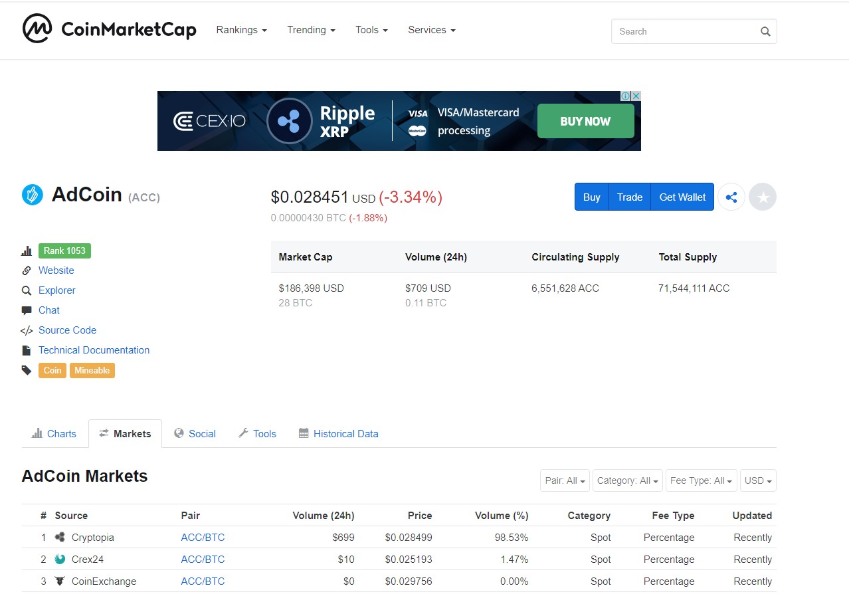Open the USD currency dropdown

click(758, 480)
